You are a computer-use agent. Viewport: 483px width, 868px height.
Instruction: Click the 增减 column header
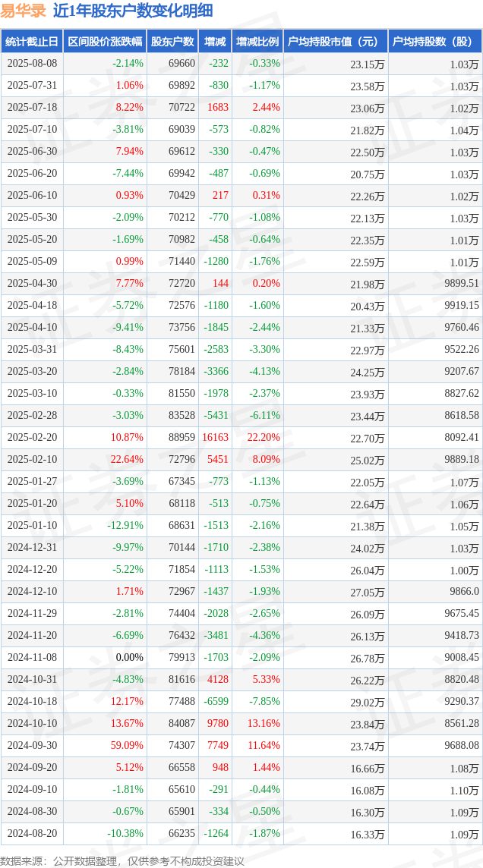click(215, 42)
